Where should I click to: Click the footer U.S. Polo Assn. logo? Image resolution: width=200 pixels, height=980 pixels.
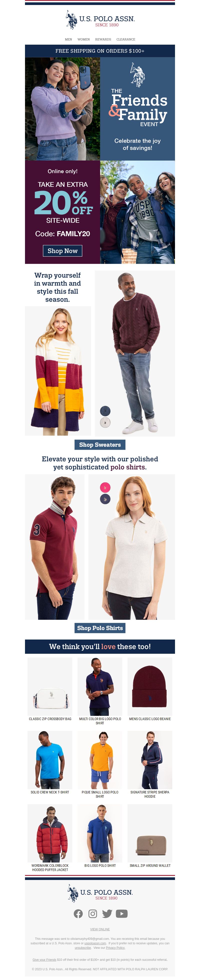100,892
